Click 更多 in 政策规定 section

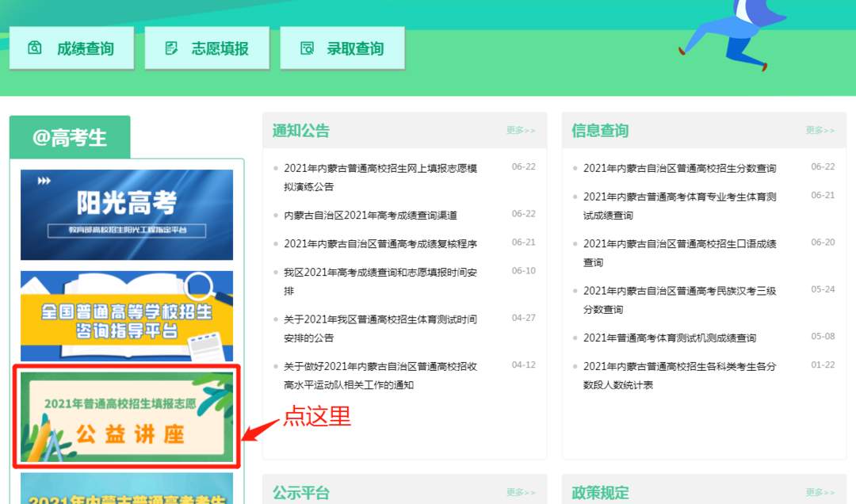(x=820, y=492)
